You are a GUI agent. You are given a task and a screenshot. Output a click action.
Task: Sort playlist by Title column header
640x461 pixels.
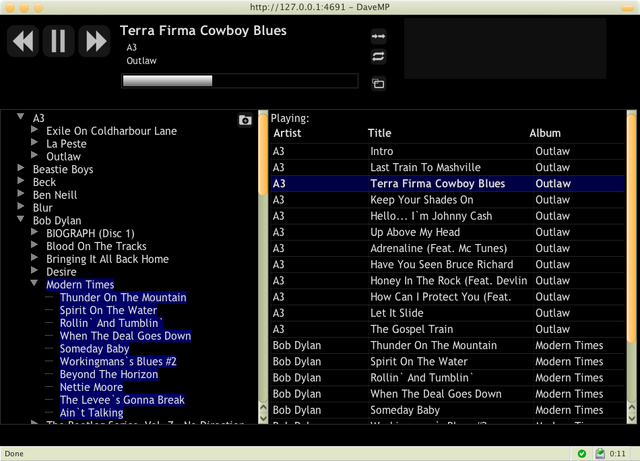pos(380,133)
